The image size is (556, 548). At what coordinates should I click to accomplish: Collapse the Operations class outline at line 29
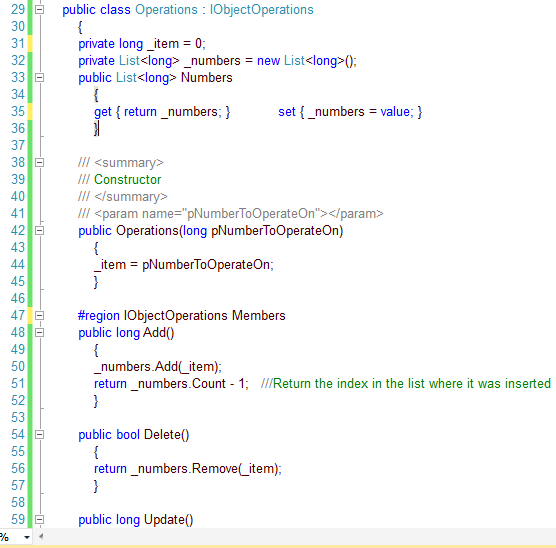[x=40, y=10]
